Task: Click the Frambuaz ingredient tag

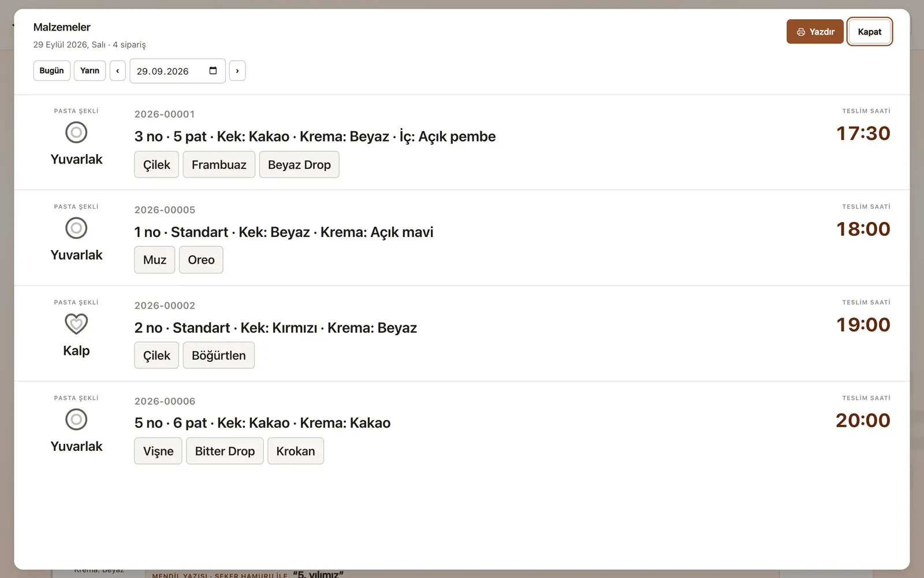Action: 219,165
